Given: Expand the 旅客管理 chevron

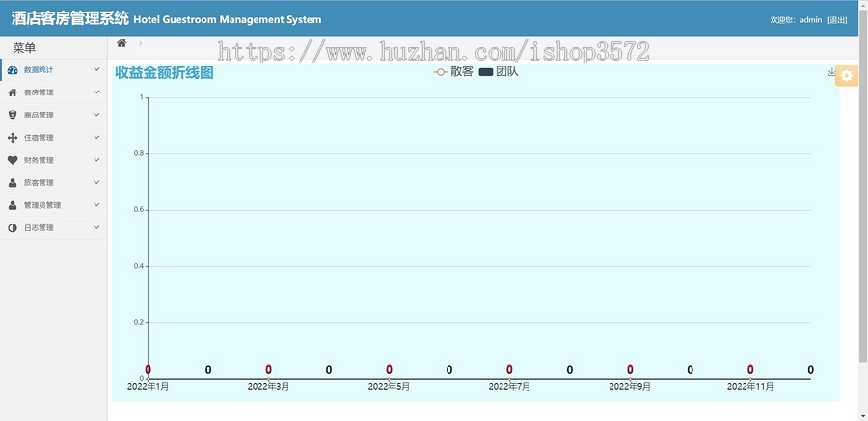Looking at the screenshot, I should tap(96, 182).
